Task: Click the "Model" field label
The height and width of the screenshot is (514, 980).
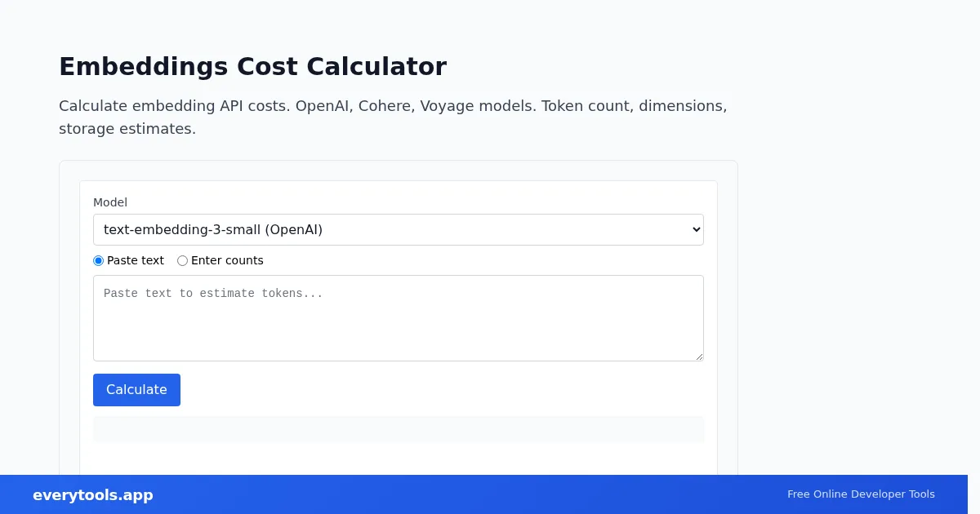Action: pyautogui.click(x=110, y=202)
